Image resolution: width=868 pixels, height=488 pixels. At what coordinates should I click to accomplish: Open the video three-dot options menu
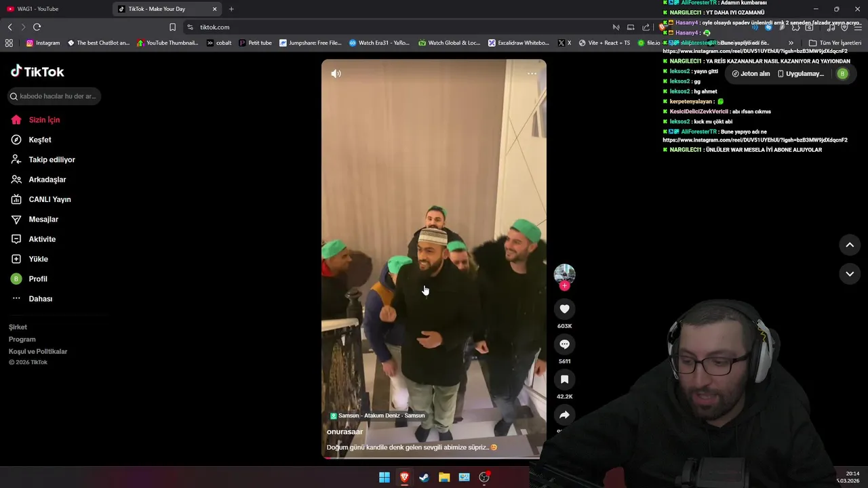click(x=532, y=73)
